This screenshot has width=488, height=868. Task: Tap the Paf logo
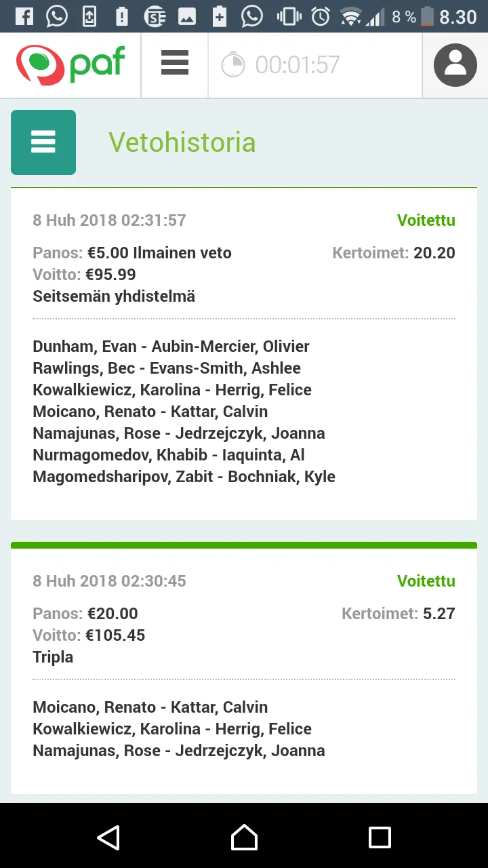click(70, 65)
